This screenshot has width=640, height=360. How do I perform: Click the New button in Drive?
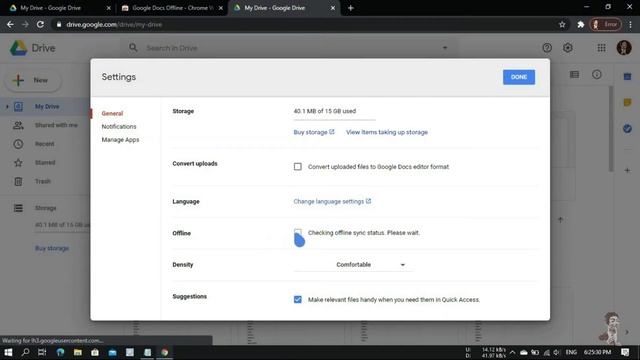pos(33,80)
